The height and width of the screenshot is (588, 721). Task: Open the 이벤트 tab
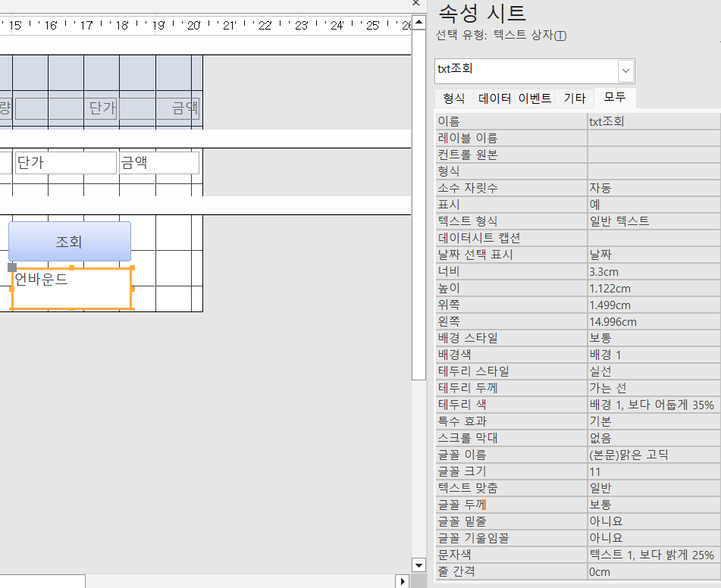point(534,99)
